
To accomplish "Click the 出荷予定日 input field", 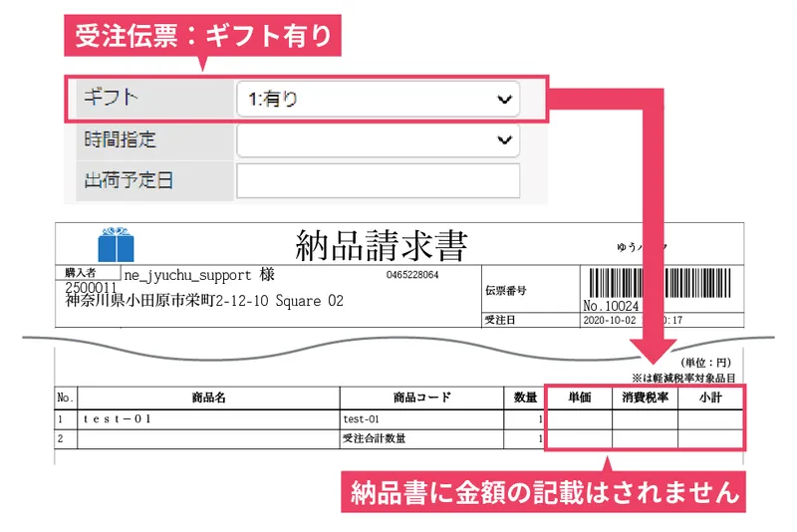I will (x=379, y=180).
